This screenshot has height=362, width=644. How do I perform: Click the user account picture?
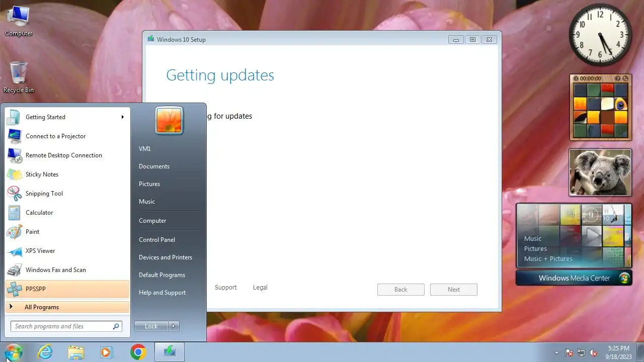point(169,121)
